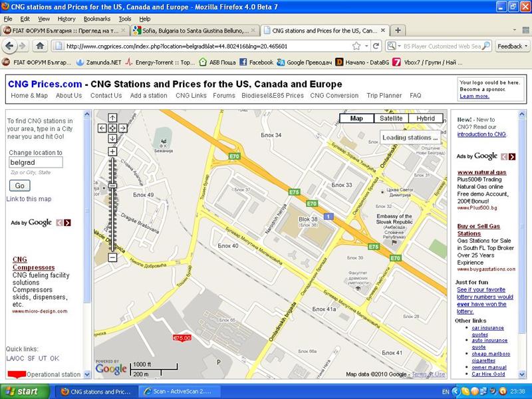Pan the map right with arrow
This screenshot has height=399, width=532.
tap(123, 128)
